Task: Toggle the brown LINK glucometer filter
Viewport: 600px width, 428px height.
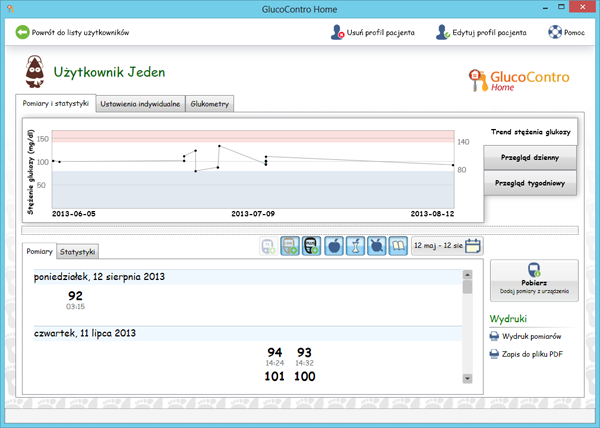Action: click(x=290, y=246)
